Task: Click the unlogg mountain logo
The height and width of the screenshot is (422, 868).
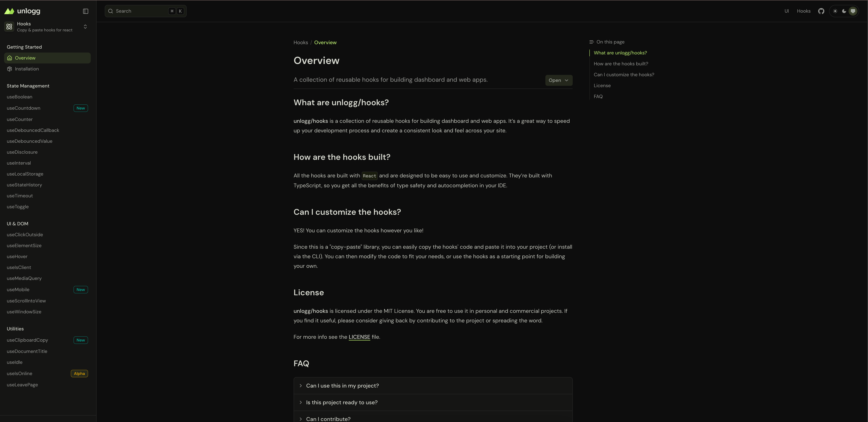Action: (x=9, y=11)
